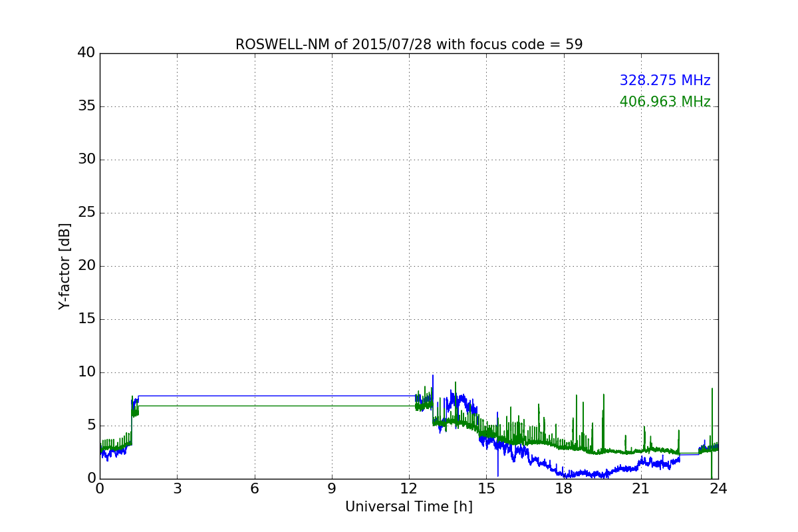The image size is (798, 532).
Task: Click y-axis tick label '15'
Action: [x=86, y=319]
